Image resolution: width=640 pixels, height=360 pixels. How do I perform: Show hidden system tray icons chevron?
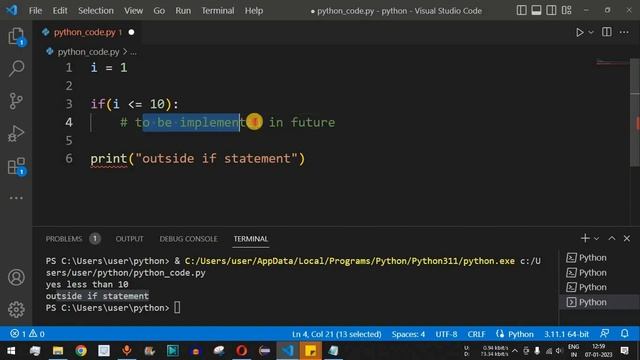(x=515, y=351)
